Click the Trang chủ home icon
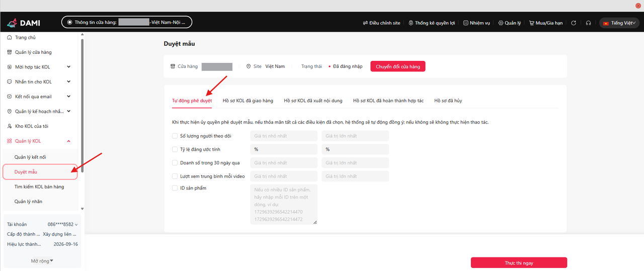Screen dimensions: 644x271 pos(10,38)
